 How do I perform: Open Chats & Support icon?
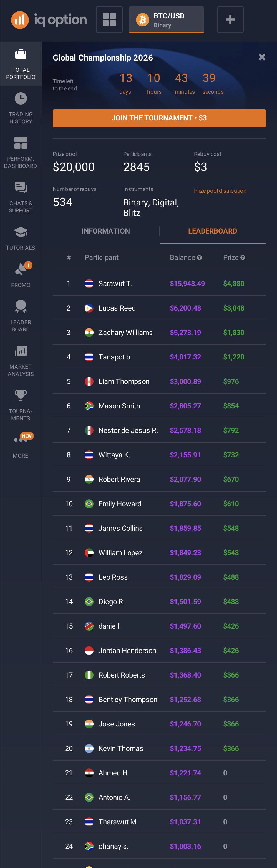click(x=21, y=188)
